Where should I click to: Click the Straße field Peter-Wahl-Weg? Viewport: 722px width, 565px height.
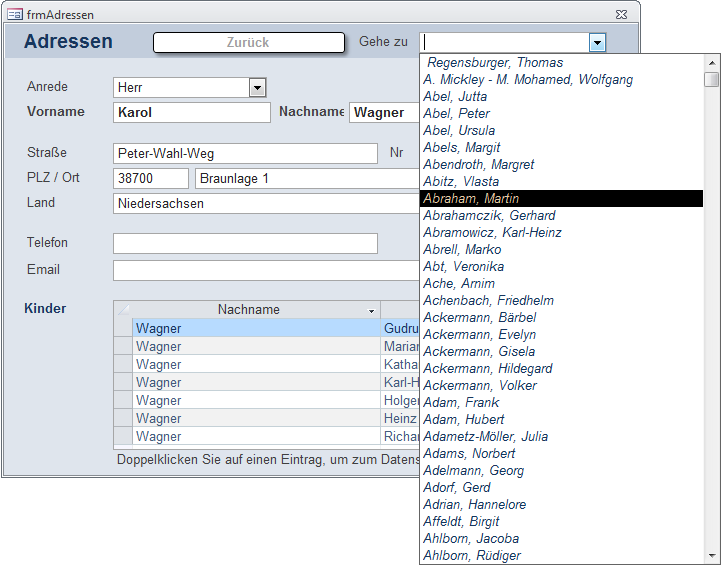coord(245,153)
